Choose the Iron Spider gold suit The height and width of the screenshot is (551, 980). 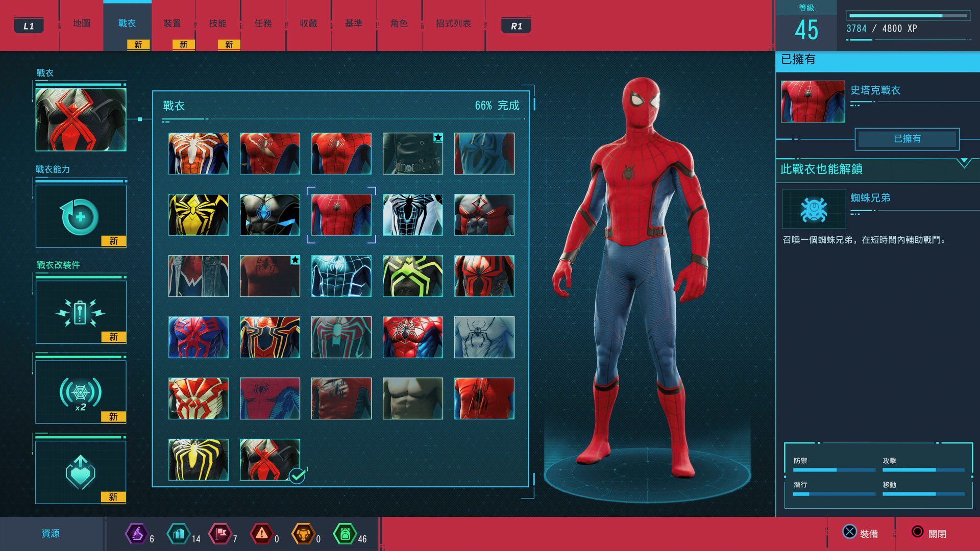point(270,337)
